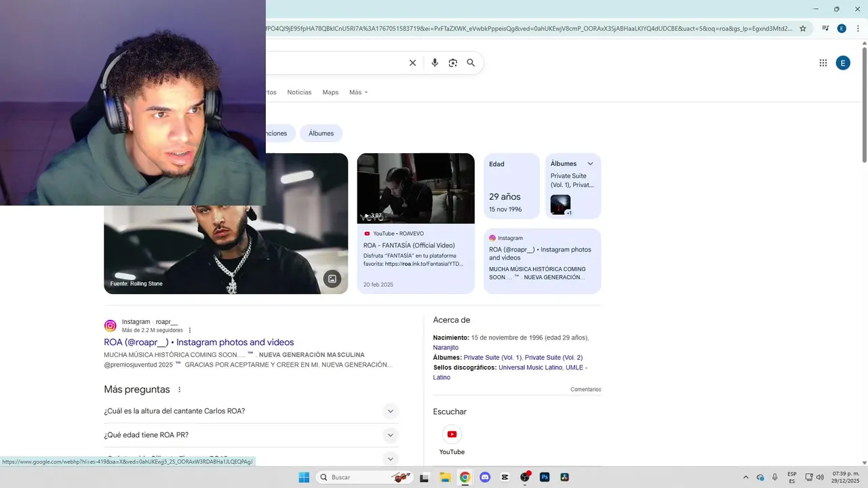Switch to the Maps tab
Screen dimensions: 868x488
coord(330,92)
